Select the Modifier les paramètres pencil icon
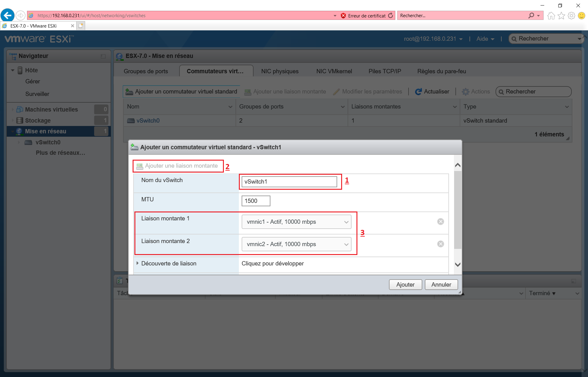Screen dimensions: 588x377 click(x=336, y=91)
